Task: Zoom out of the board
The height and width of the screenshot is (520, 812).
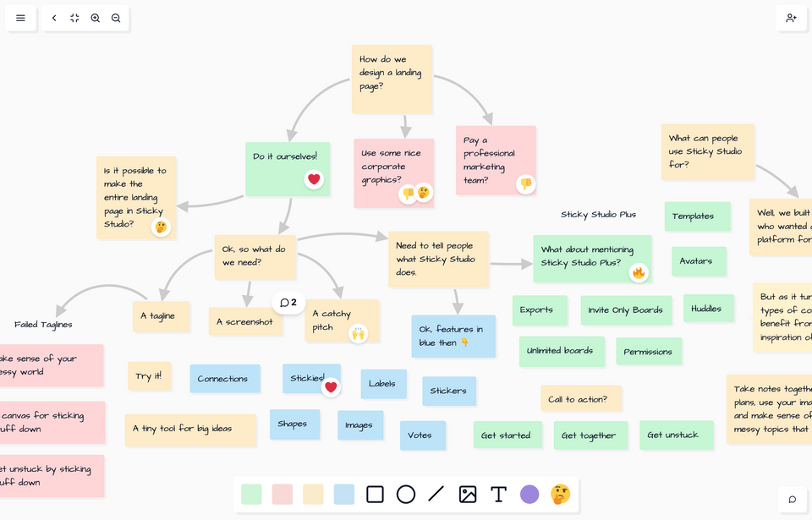Action: (x=116, y=18)
